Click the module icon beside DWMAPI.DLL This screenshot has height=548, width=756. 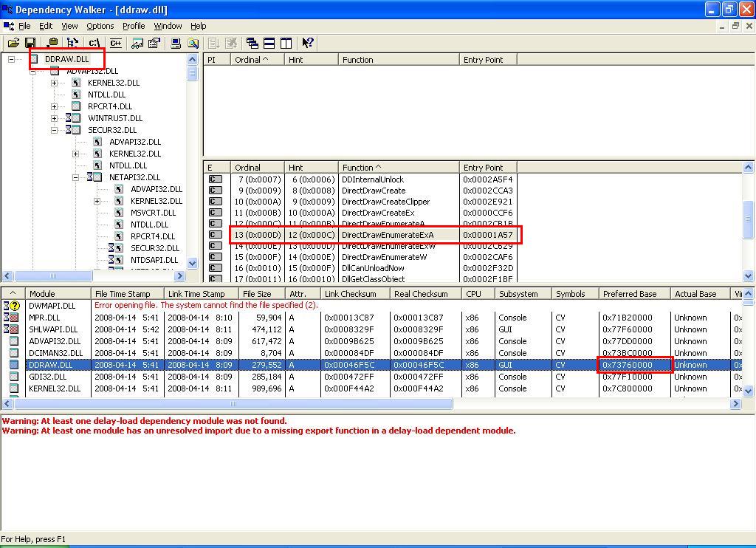(12, 305)
